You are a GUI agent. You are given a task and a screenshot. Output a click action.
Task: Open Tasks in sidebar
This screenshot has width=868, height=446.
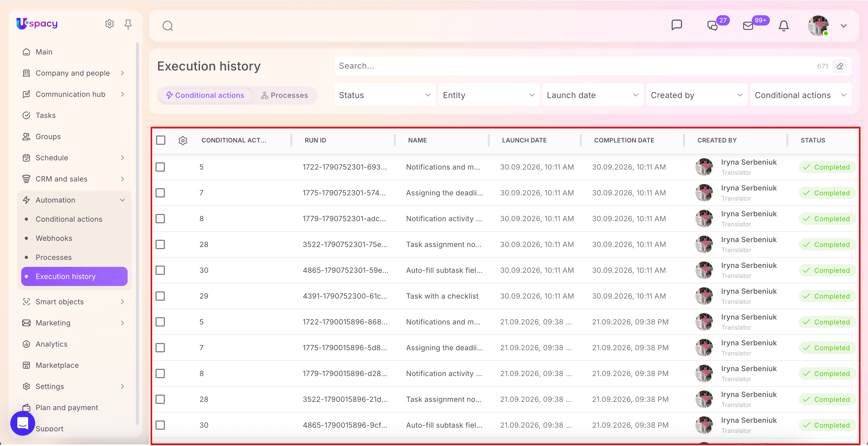coord(45,115)
